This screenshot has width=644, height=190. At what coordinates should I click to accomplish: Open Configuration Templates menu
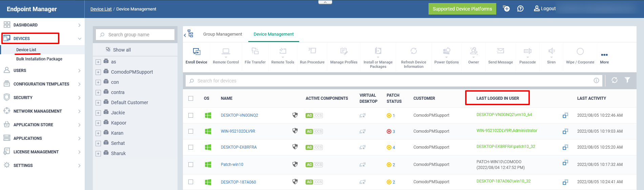(42, 84)
